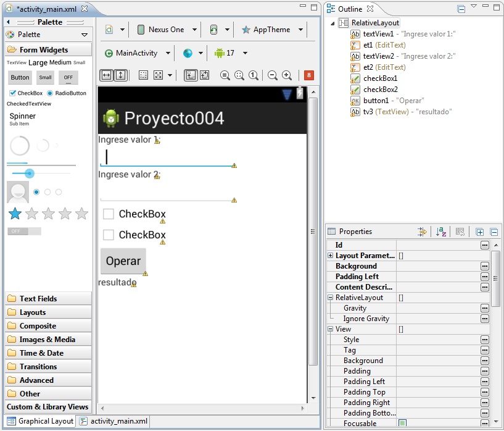Open the Layouts palette category
Viewport: 504px width, 431px height.
49,312
